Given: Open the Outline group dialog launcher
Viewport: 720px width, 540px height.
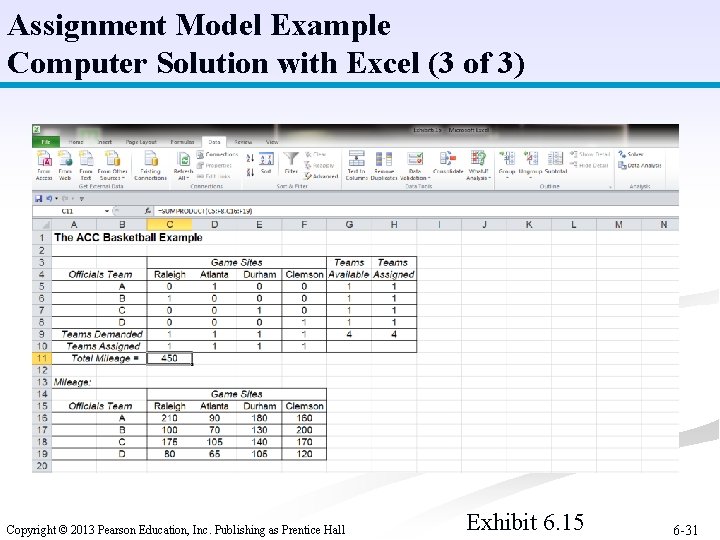Looking at the screenshot, I should [611, 186].
